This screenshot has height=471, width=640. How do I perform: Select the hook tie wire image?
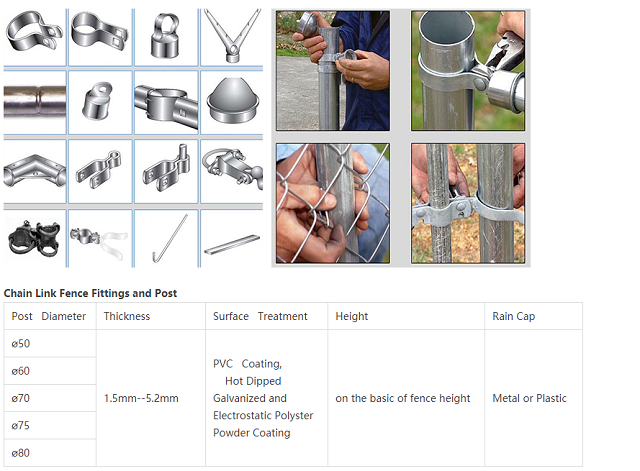pos(166,239)
